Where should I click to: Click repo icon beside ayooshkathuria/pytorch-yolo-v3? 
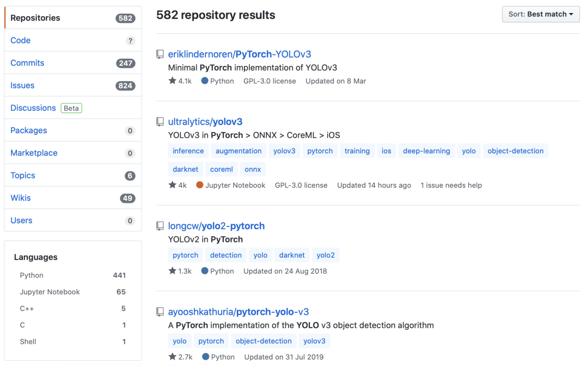(160, 312)
